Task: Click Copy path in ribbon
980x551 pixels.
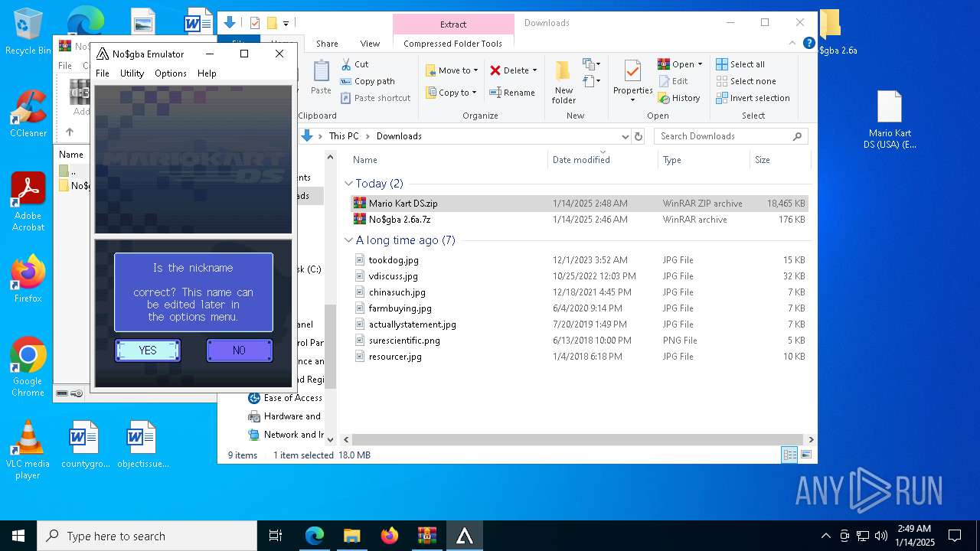Action: coord(367,81)
